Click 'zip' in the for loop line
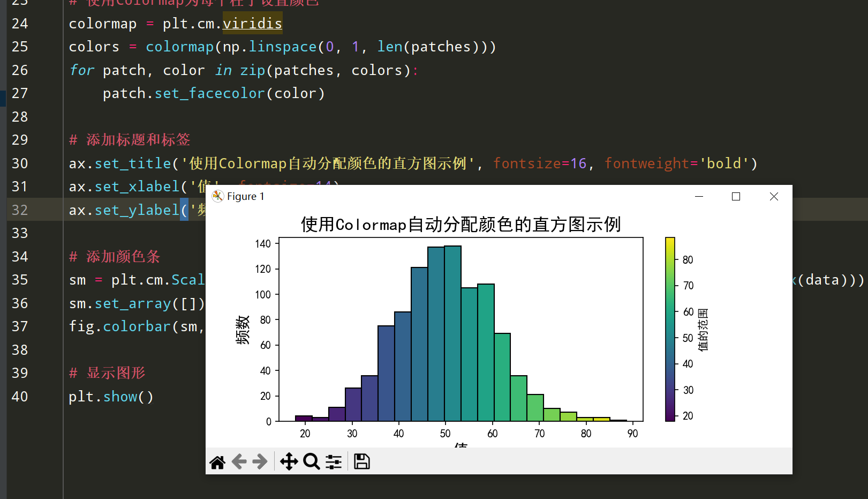 253,70
